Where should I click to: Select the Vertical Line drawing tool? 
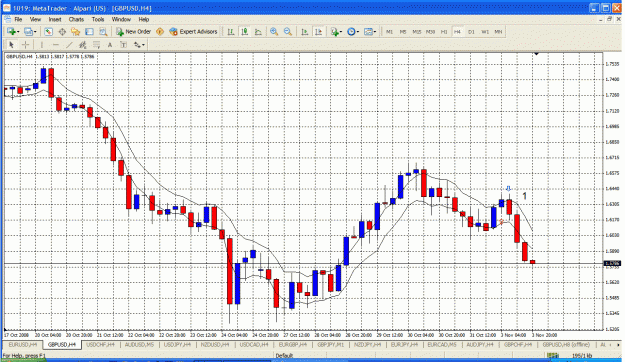(x=41, y=45)
